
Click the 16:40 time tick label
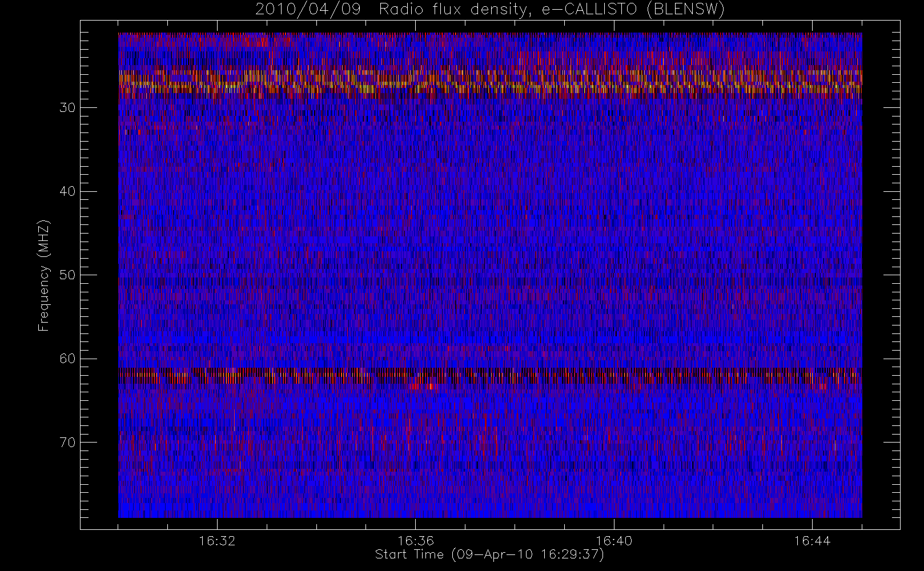(x=614, y=541)
